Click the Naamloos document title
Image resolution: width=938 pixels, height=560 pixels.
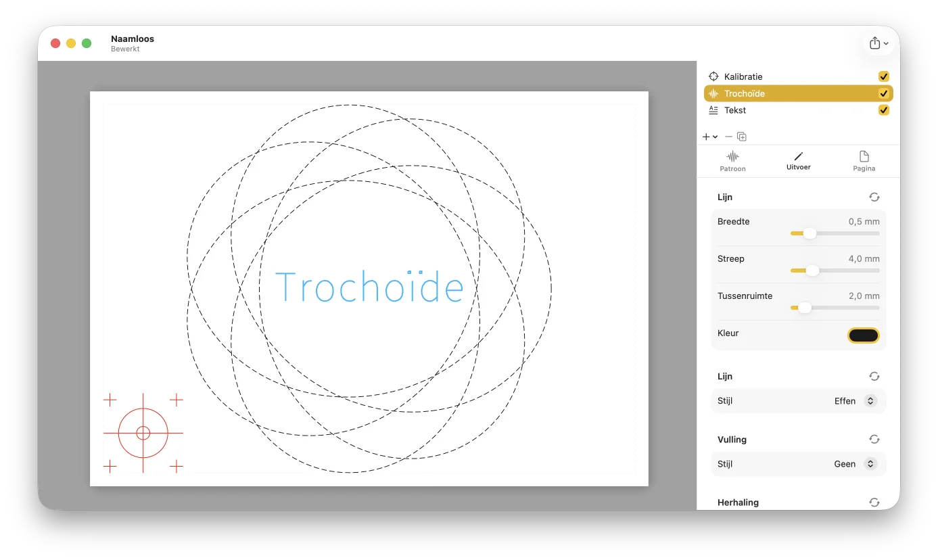[x=133, y=39]
